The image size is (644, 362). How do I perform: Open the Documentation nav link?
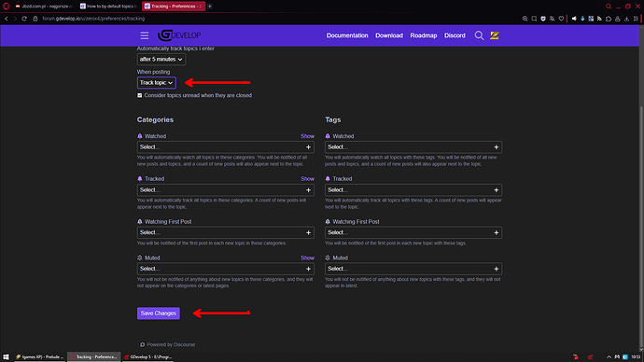pyautogui.click(x=347, y=35)
